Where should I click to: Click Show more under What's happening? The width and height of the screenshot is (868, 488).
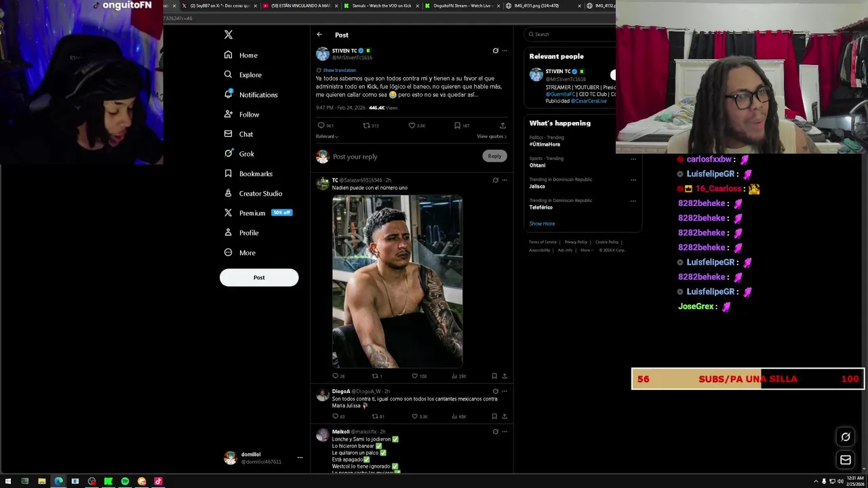click(542, 224)
